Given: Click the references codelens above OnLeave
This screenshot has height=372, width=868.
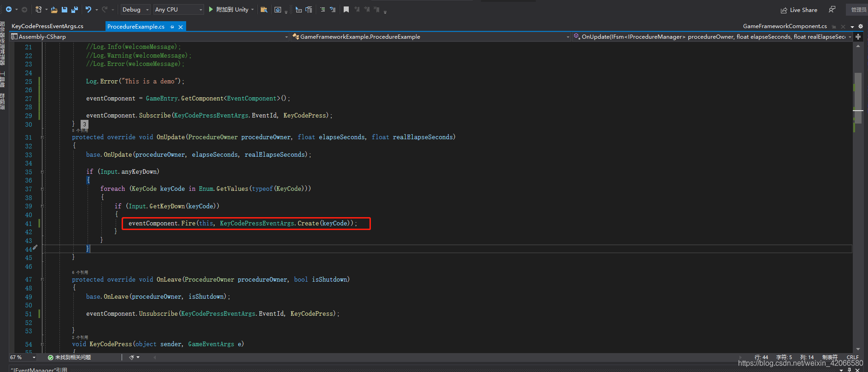Looking at the screenshot, I should point(80,272).
